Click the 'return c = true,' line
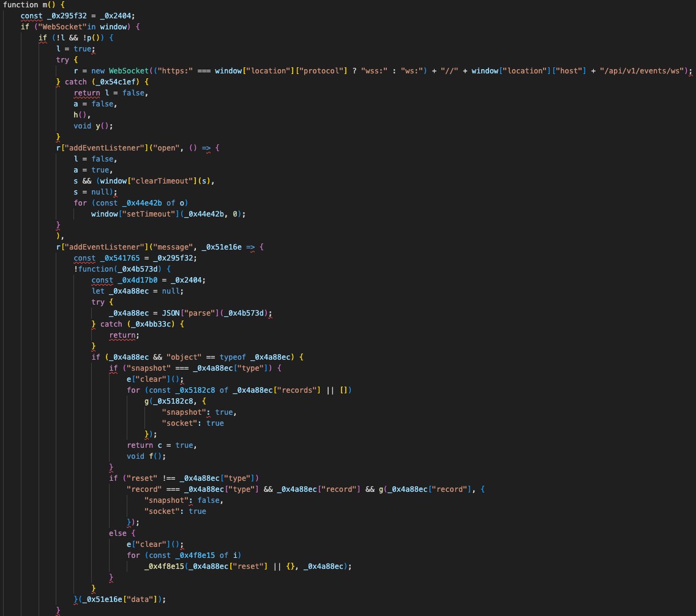Viewport: 696px width, 616px height. (162, 445)
